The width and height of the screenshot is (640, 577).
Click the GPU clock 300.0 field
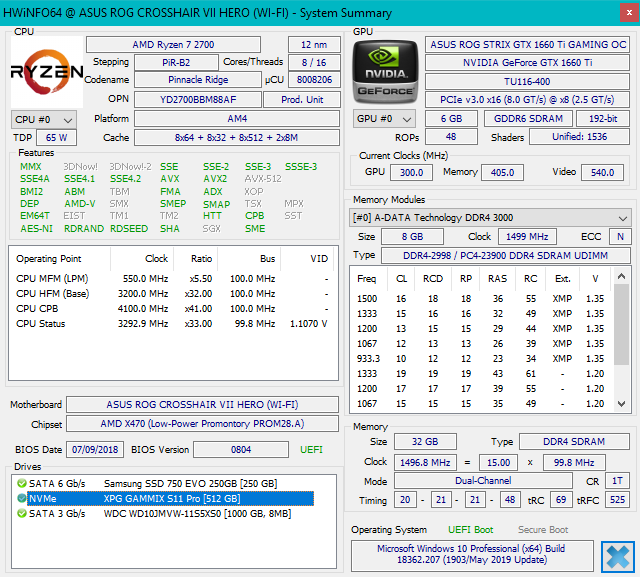pyautogui.click(x=411, y=172)
